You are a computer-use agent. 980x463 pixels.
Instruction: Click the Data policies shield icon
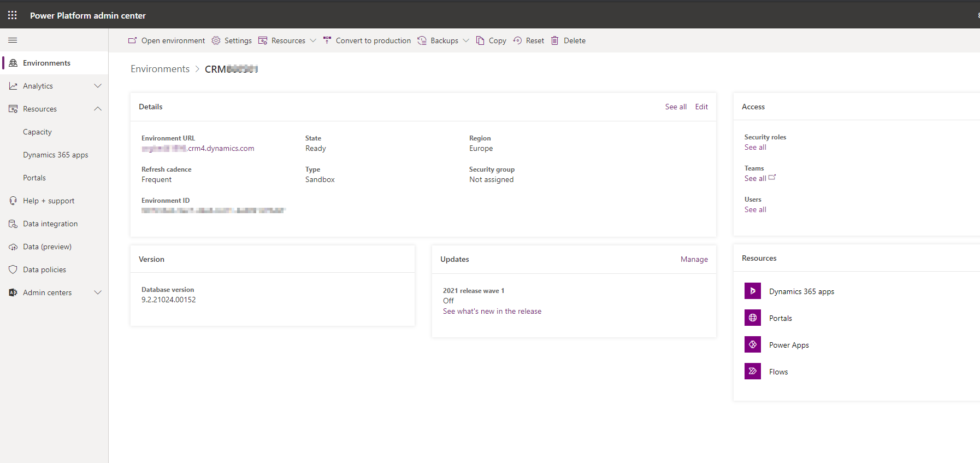pyautogui.click(x=13, y=269)
